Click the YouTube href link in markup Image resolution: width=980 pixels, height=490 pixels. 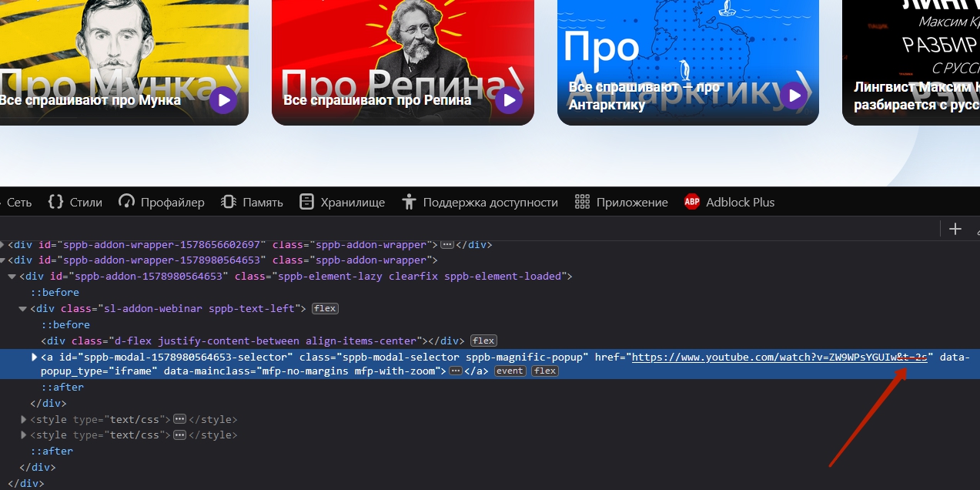[778, 357]
